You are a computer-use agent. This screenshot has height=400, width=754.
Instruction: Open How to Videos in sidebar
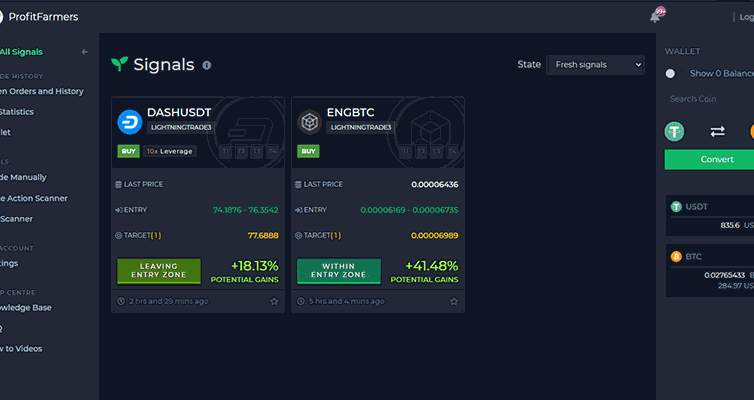pos(21,349)
